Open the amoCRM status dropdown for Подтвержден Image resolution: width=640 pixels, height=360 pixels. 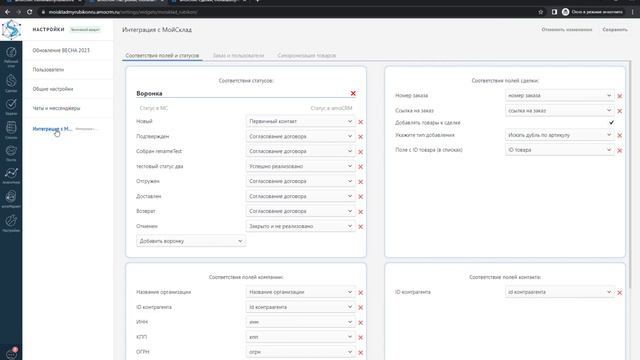[x=300, y=136]
